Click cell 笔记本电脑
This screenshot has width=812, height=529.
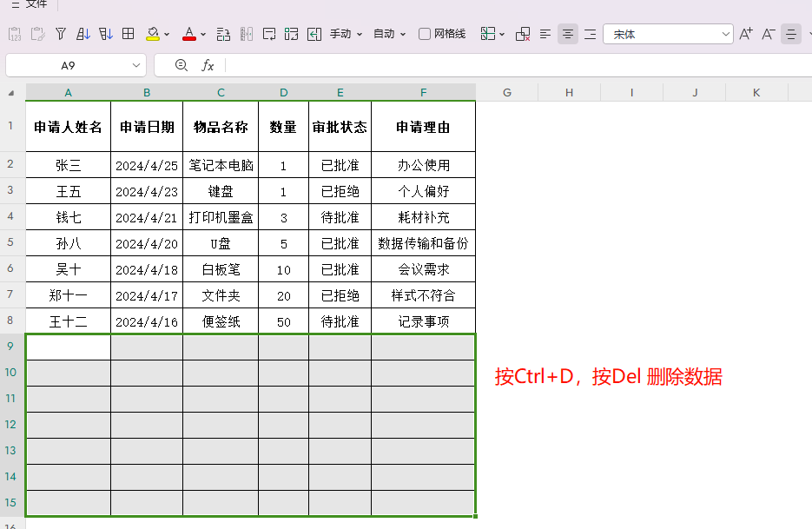(x=221, y=165)
